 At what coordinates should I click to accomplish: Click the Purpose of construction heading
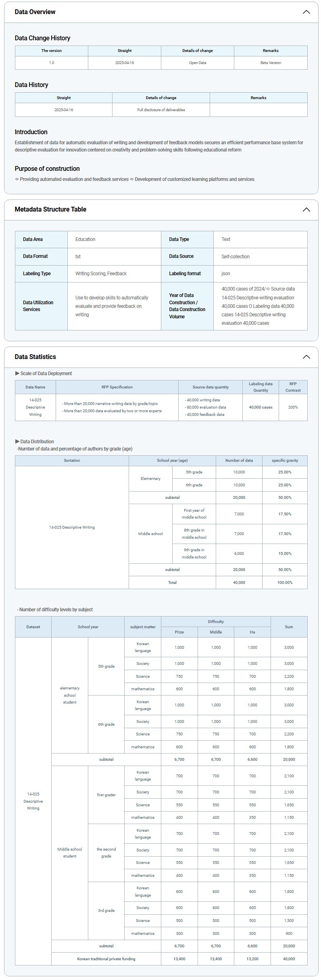(47, 169)
